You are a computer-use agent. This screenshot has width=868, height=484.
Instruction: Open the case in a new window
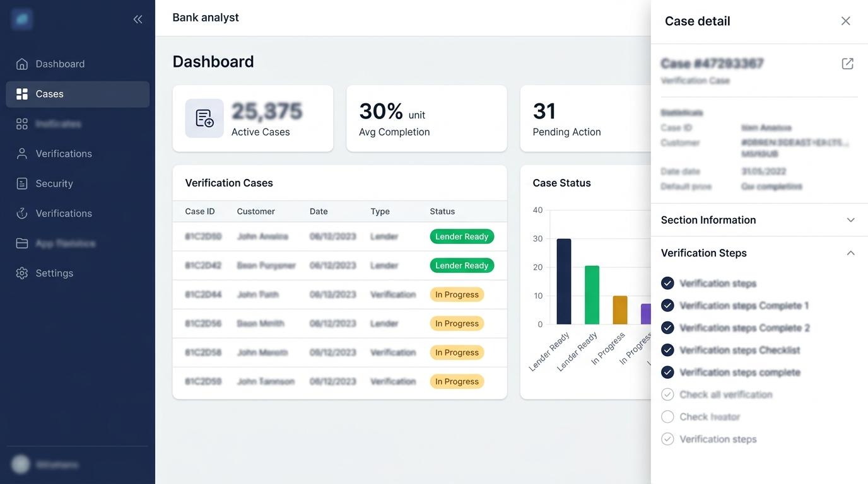coord(847,64)
